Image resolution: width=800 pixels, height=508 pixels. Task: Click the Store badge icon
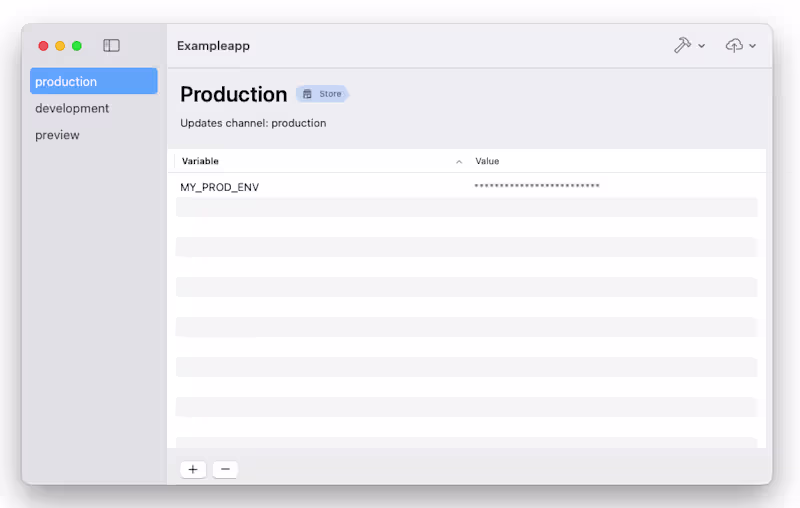click(307, 94)
